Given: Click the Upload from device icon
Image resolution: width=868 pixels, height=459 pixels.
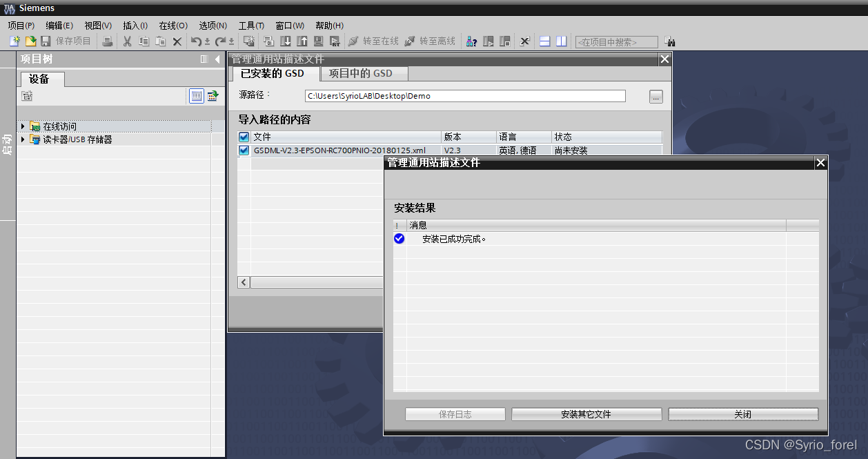Looking at the screenshot, I should tap(302, 41).
